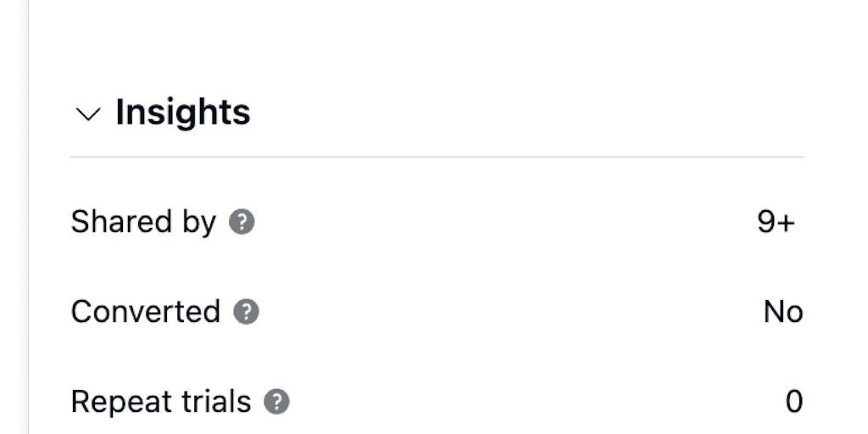This screenshot has width=868, height=434.
Task: Open the Shared by help tooltip icon
Action: [x=242, y=222]
